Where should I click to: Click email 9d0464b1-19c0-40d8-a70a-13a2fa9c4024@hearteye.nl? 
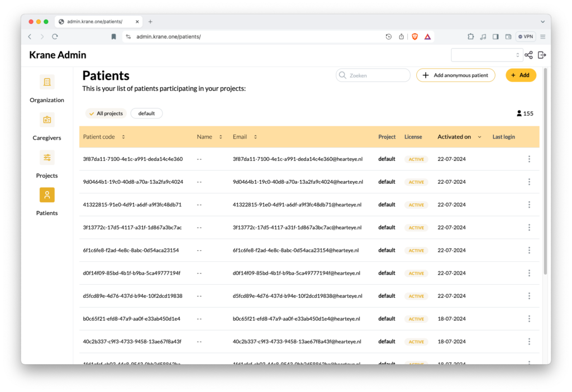(x=298, y=182)
